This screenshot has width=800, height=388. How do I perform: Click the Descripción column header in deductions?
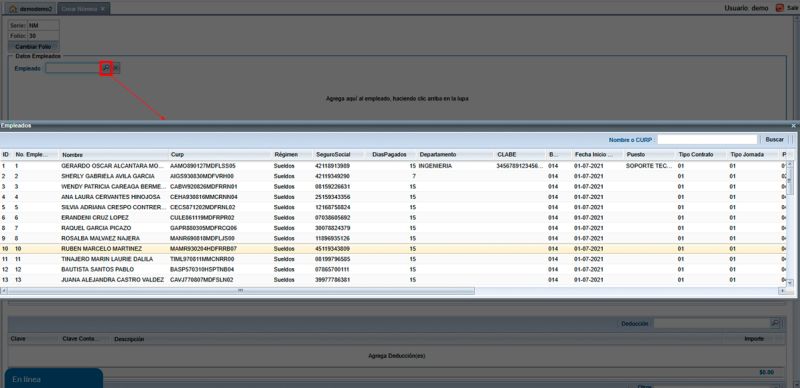tap(129, 339)
